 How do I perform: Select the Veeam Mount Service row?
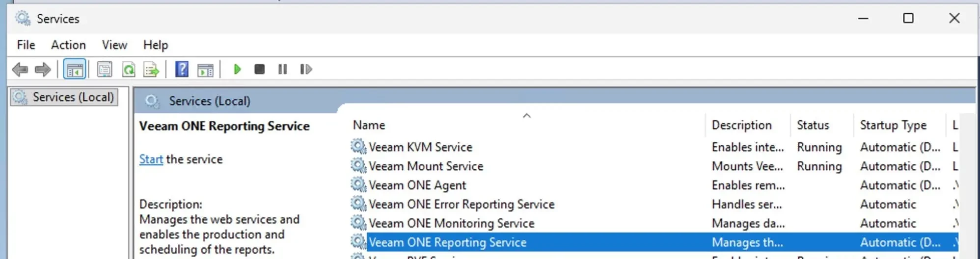(x=654, y=166)
